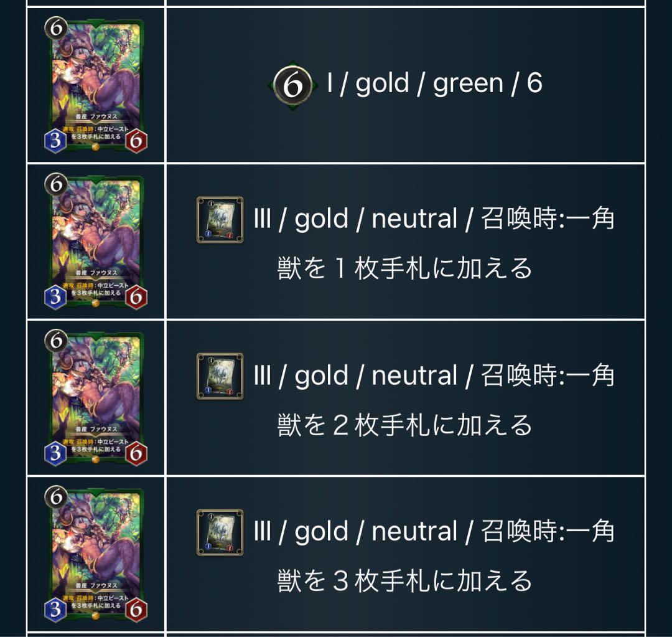Viewport: 672px width, 637px height.
Task: Open the Faunus card thumbnail beside "I / gold / green / 6"
Action: (x=96, y=85)
